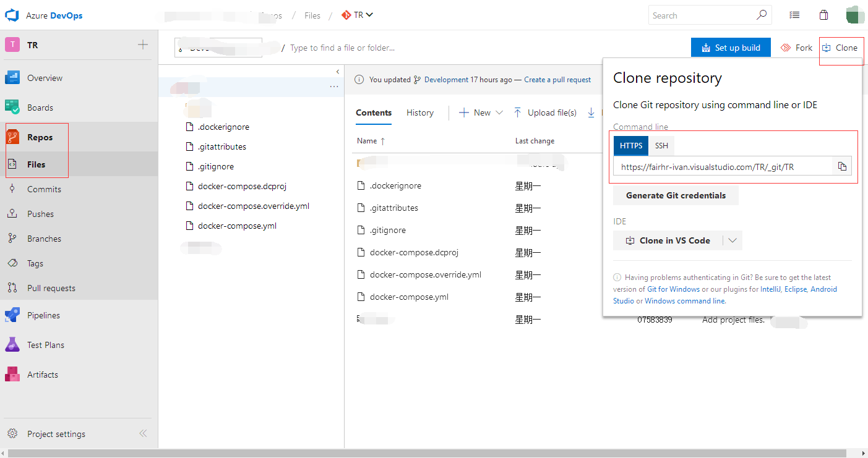Open the Git for Windows link
This screenshot has height=458, width=868.
coord(673,289)
